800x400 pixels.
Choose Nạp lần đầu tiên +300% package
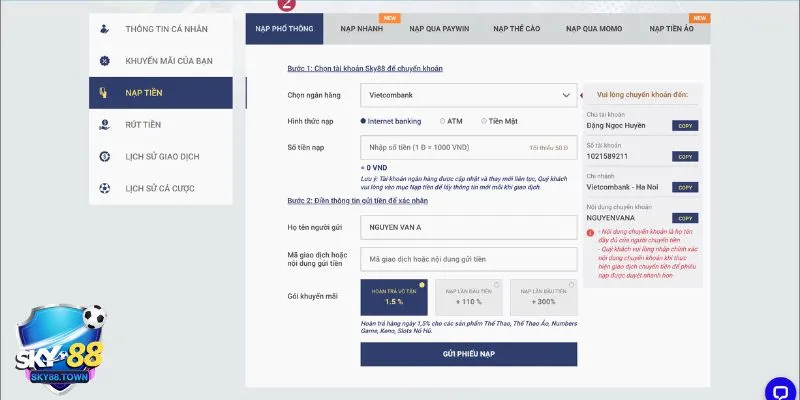pos(543,297)
